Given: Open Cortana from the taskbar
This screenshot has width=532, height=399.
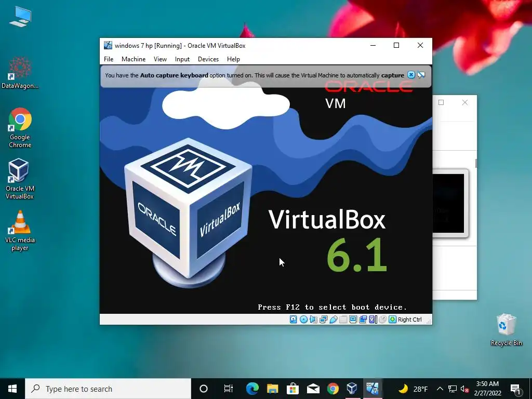Looking at the screenshot, I should 204,389.
